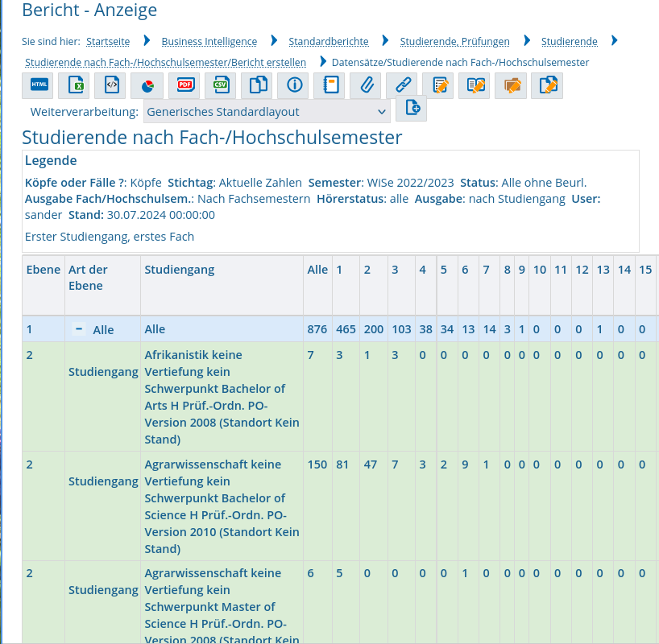
Task: Click the Afrikanistik Bachelor of Arts program text
Action: 222,397
